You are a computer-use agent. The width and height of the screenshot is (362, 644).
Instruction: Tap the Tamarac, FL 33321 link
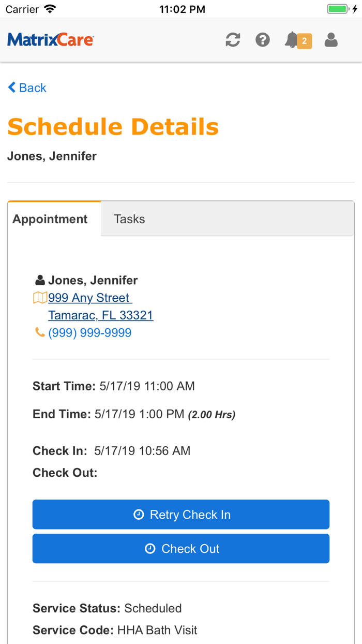point(101,315)
